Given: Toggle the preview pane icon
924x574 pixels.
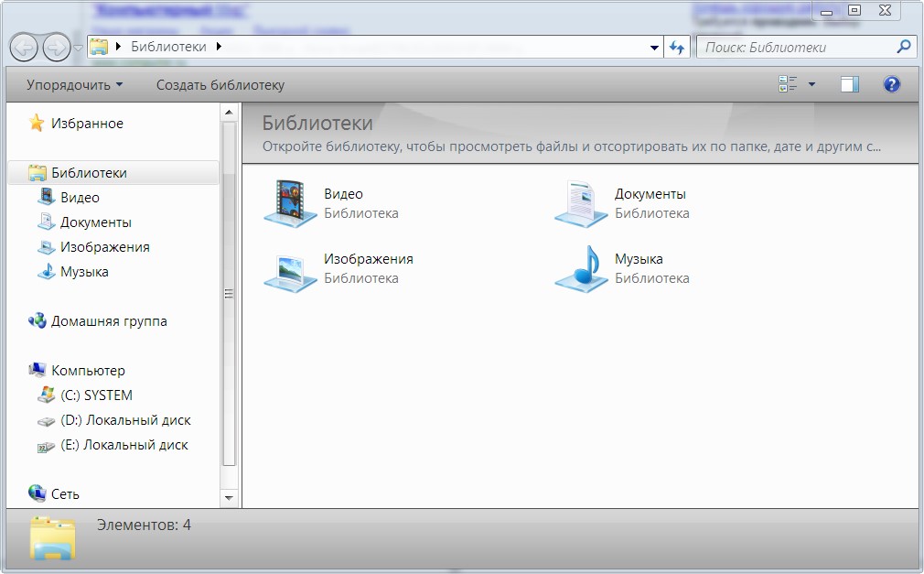Looking at the screenshot, I should tap(850, 85).
